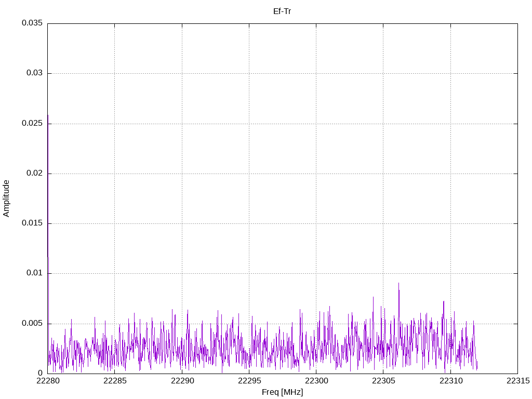
Task: Click the 22310 x-axis tick label
Action: coord(450,381)
